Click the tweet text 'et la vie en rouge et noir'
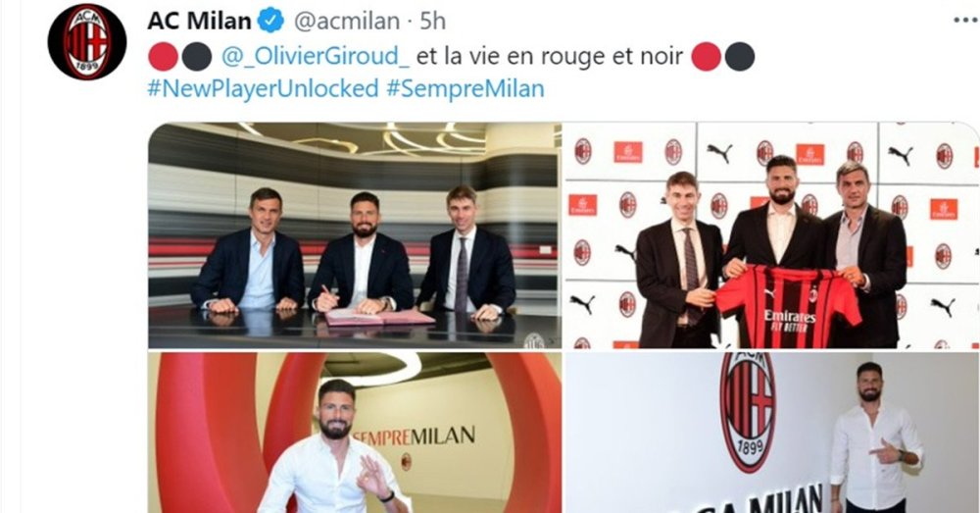 (550, 57)
